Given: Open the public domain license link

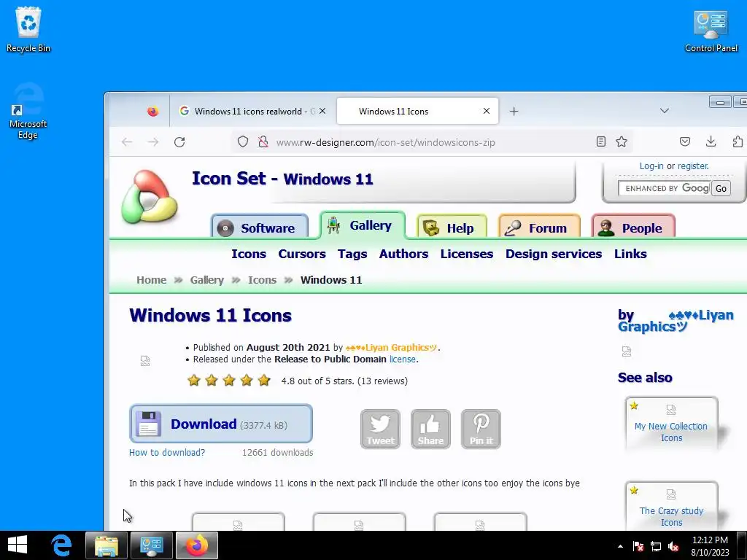Looking at the screenshot, I should pos(403,359).
